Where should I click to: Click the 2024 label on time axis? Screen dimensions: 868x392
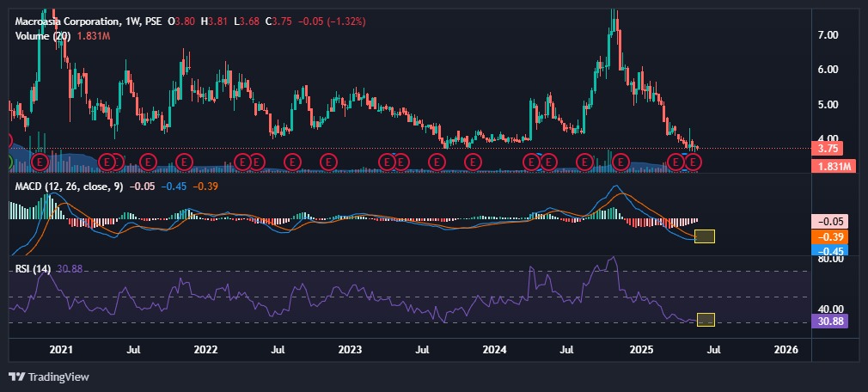pyautogui.click(x=493, y=351)
